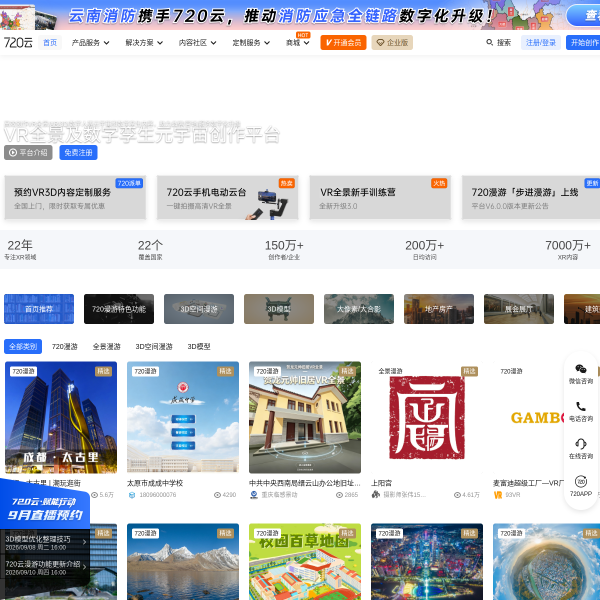Screen dimensions: 600x600
Task: Expand 定制服务 dropdown menu
Action: point(251,42)
